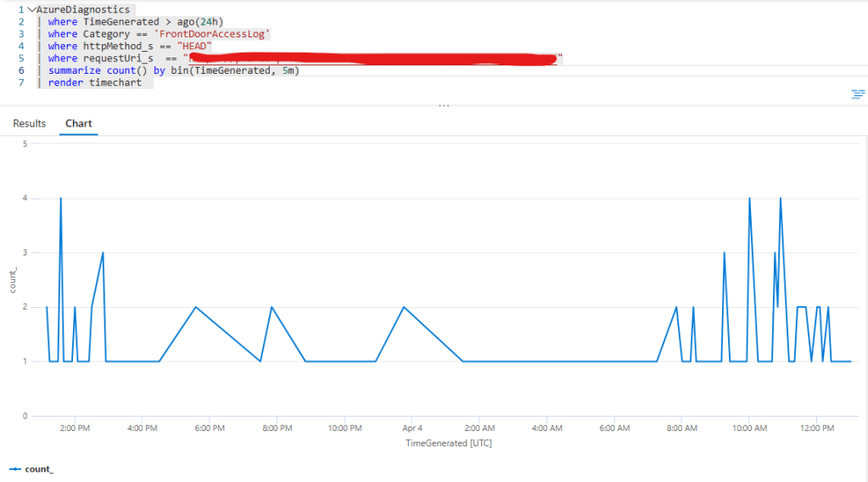Place cursor on the TimeGenerated ago(24h) line
Image resolution: width=868 pixels, height=482 pixels.
point(135,22)
